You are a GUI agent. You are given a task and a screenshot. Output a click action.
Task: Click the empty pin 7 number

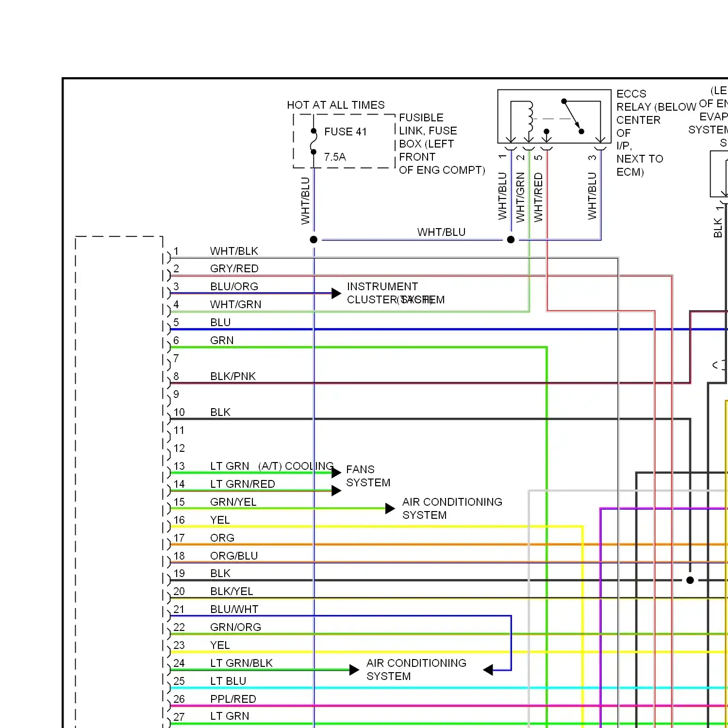(176, 358)
